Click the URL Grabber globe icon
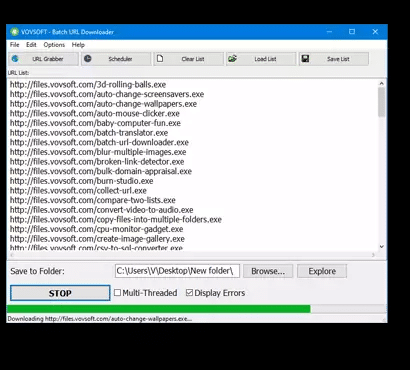 [x=15, y=59]
